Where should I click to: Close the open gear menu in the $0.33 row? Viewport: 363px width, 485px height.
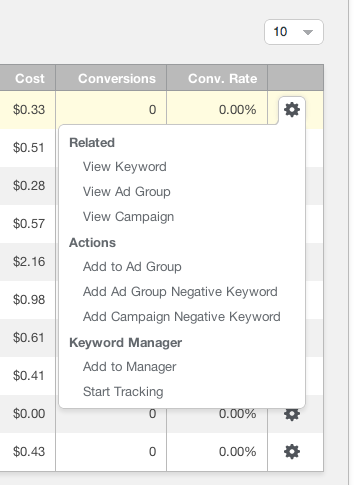[x=292, y=110]
